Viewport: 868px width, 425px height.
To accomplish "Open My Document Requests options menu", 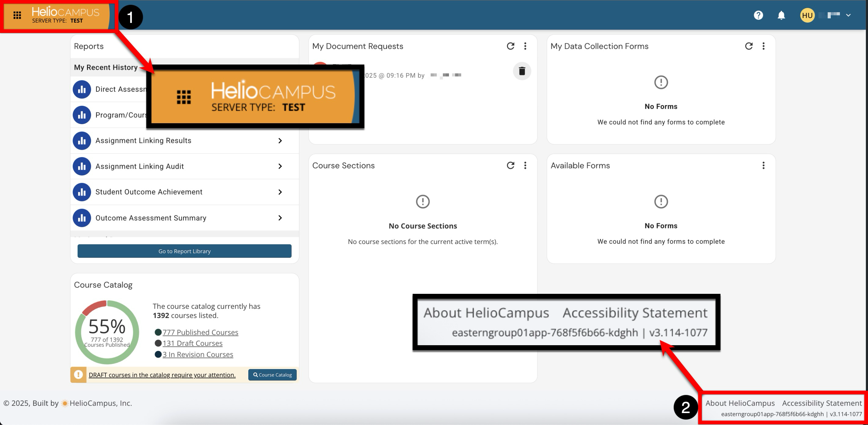I will 525,46.
